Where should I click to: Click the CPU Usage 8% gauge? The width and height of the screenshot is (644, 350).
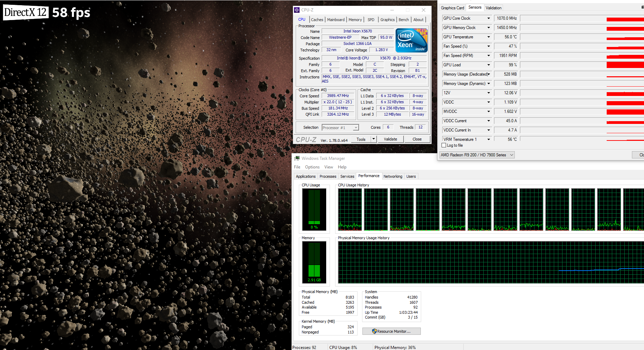click(x=314, y=210)
